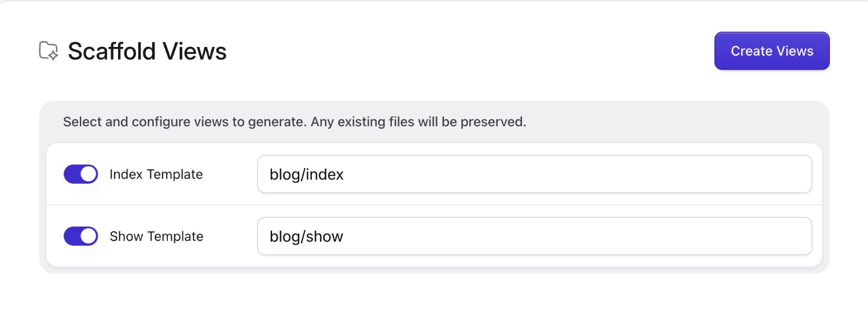Viewport: 868px width, 332px height.
Task: Click the white knob on Index Template switch
Action: point(89,174)
